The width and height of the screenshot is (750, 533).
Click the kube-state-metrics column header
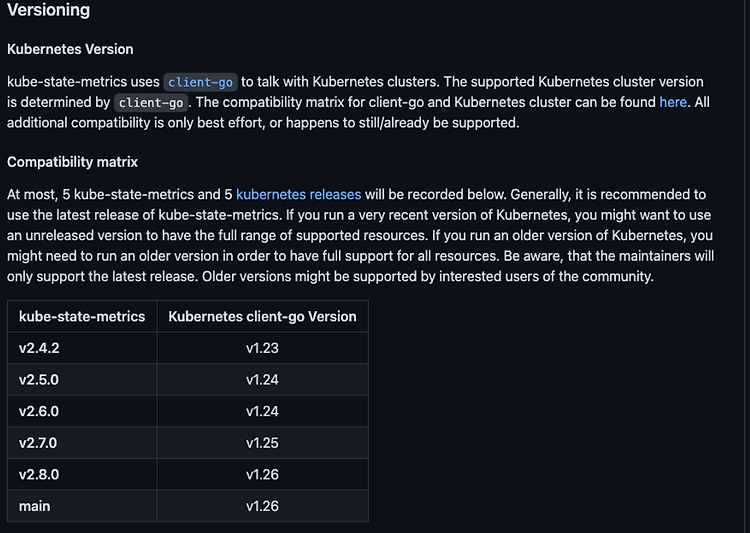pyautogui.click(x=82, y=316)
